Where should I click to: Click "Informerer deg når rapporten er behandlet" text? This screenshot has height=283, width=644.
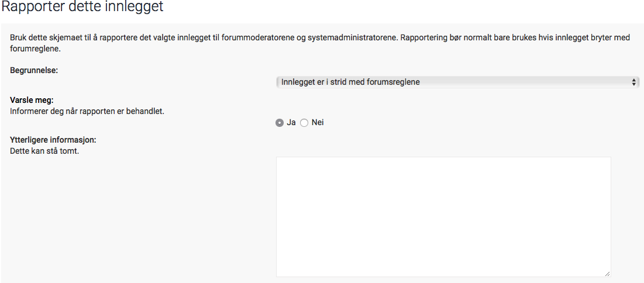click(87, 111)
